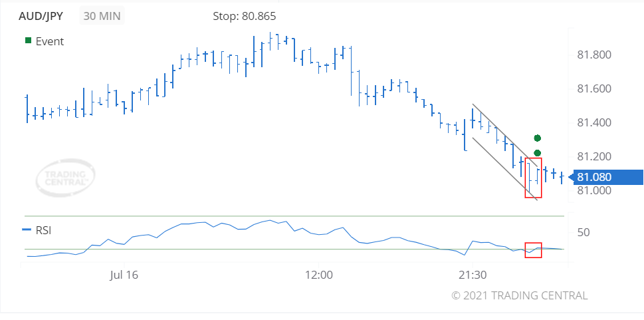Click the red highlight box on price candles
The width and height of the screenshot is (644, 320).
click(534, 178)
